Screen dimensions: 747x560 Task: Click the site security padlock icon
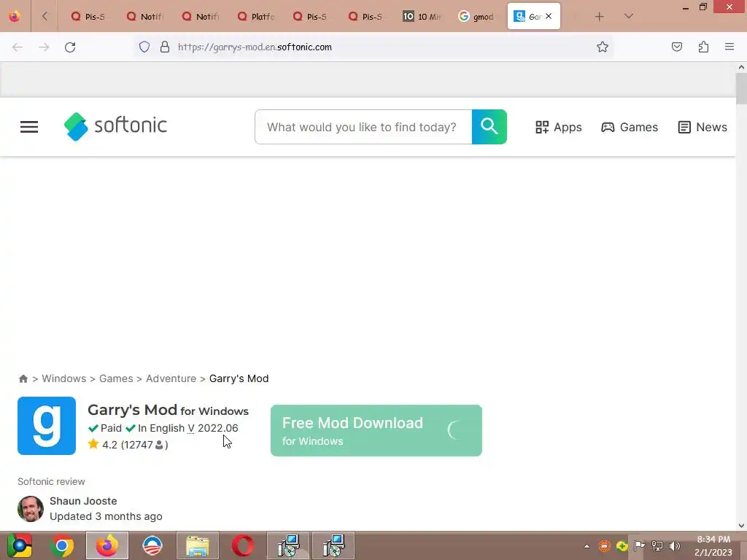click(165, 47)
